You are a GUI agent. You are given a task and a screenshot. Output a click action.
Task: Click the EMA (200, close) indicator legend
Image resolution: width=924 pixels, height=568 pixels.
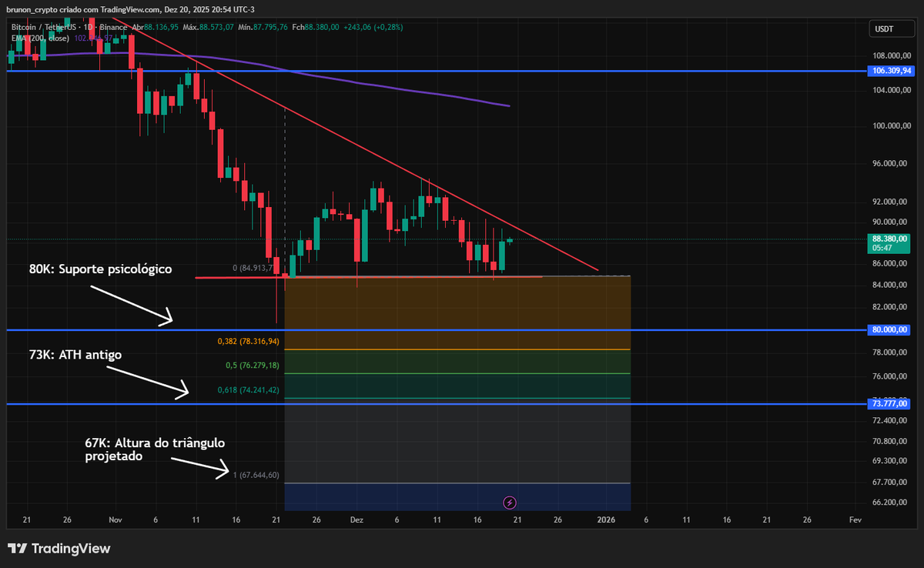40,38
